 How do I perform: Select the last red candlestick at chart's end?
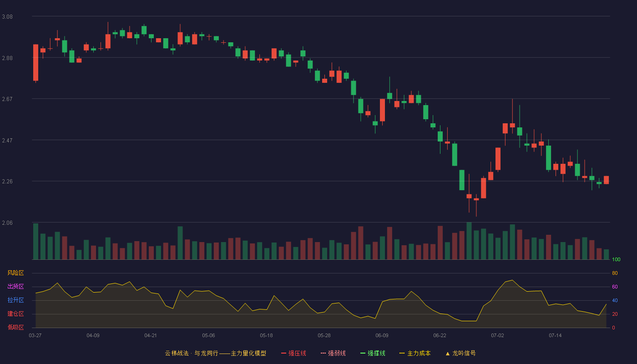(606, 180)
